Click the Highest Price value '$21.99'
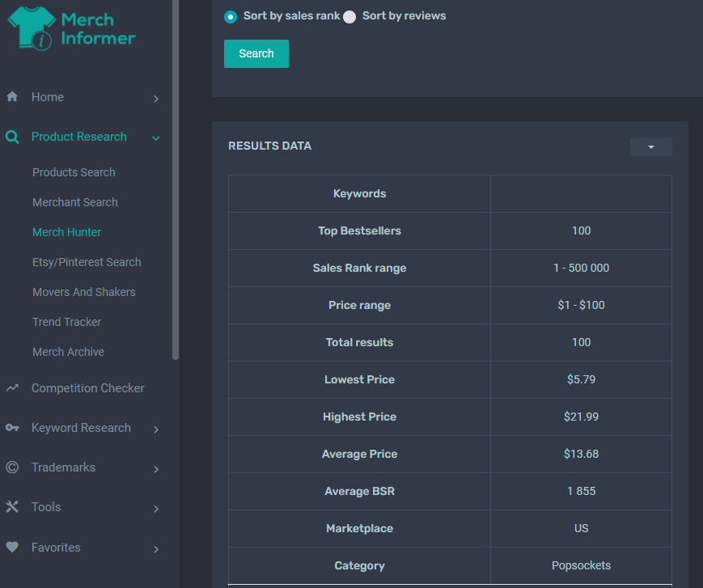This screenshot has width=703, height=588. click(581, 417)
